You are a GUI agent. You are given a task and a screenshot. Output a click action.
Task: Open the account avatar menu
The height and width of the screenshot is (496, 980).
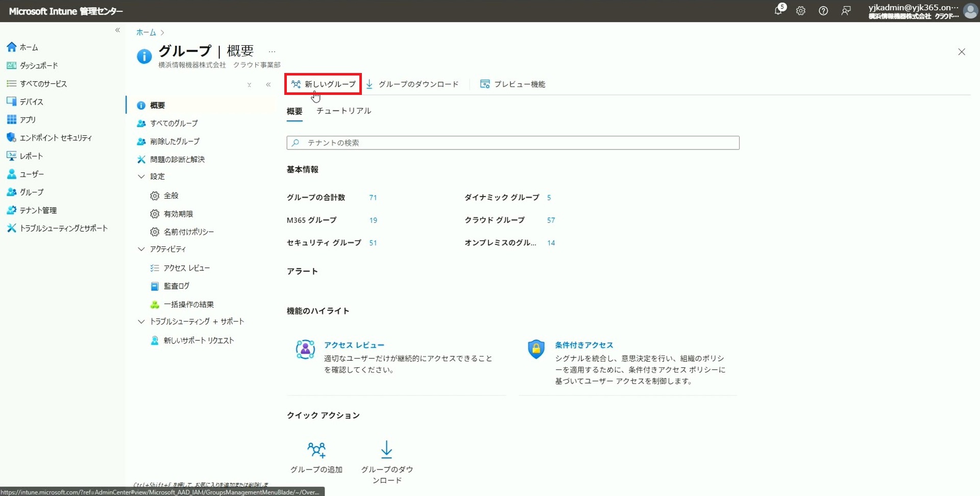tap(971, 11)
